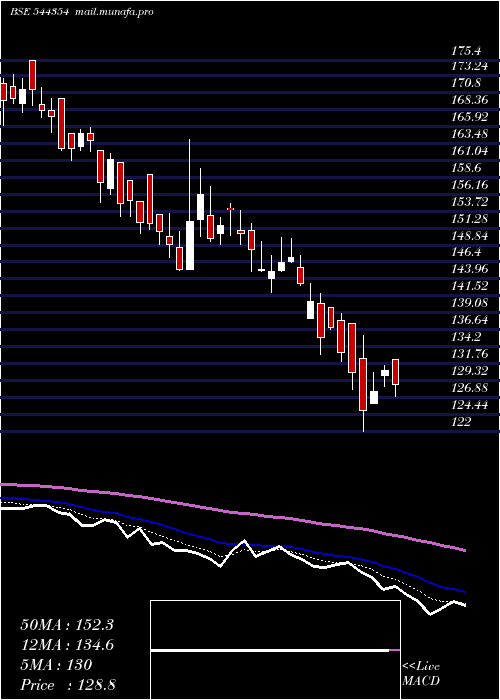Click the 153.72 price axis label
Image resolution: width=500 pixels, height=700 pixels.
click(470, 202)
